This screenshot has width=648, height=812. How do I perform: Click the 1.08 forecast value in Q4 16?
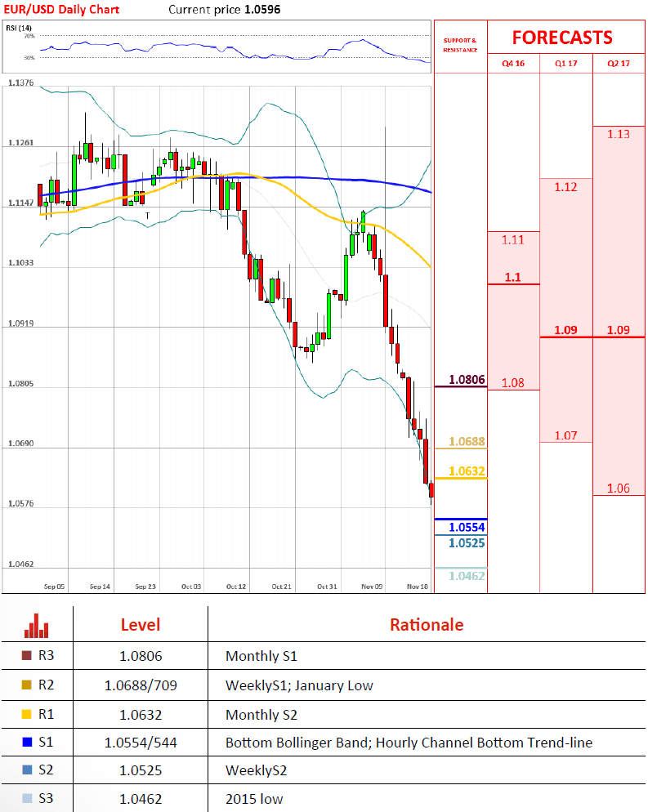513,382
